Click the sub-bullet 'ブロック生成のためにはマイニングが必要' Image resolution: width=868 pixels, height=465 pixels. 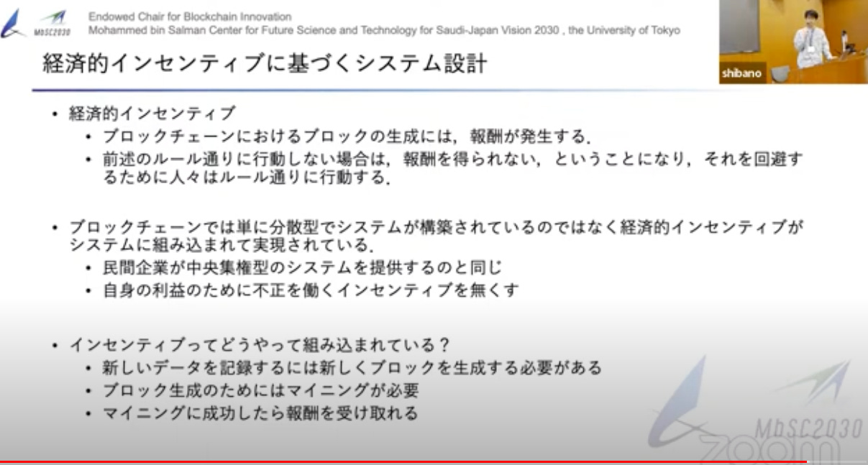click(x=260, y=391)
